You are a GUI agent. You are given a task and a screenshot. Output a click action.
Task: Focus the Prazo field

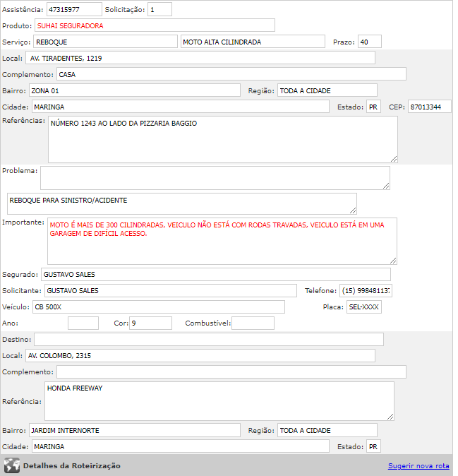tap(369, 42)
